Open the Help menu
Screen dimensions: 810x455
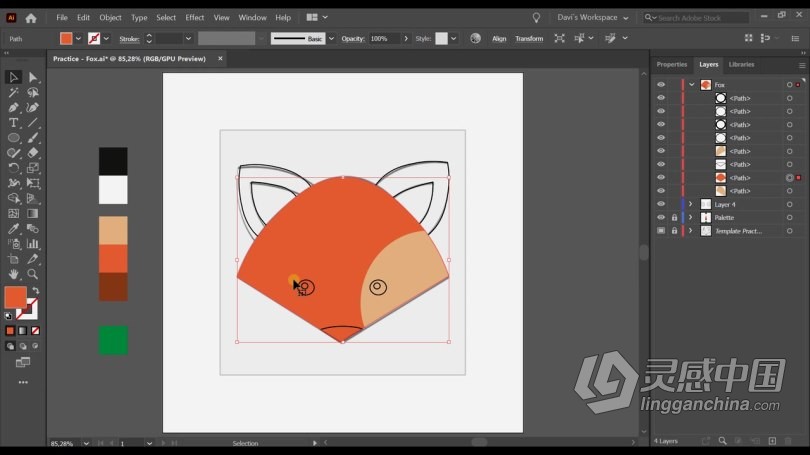[x=283, y=18]
